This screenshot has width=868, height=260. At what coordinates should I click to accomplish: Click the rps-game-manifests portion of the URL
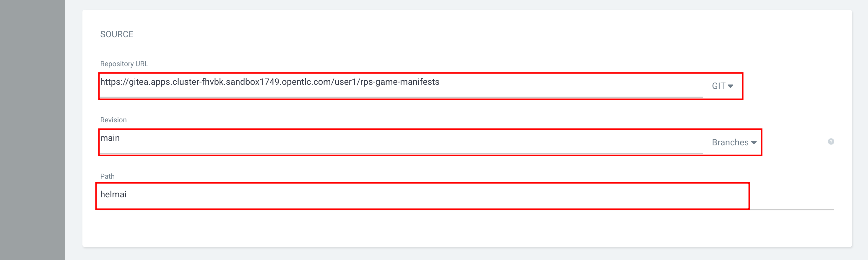pyautogui.click(x=400, y=82)
